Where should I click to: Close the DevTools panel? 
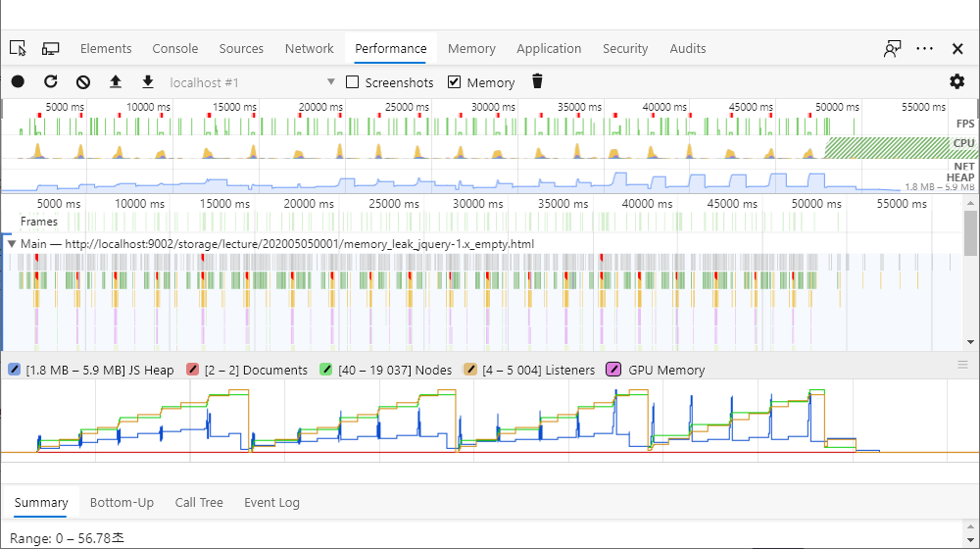click(956, 48)
